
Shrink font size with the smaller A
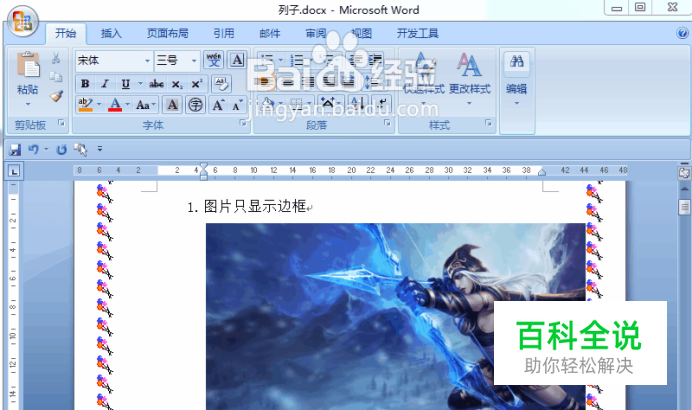[237, 105]
